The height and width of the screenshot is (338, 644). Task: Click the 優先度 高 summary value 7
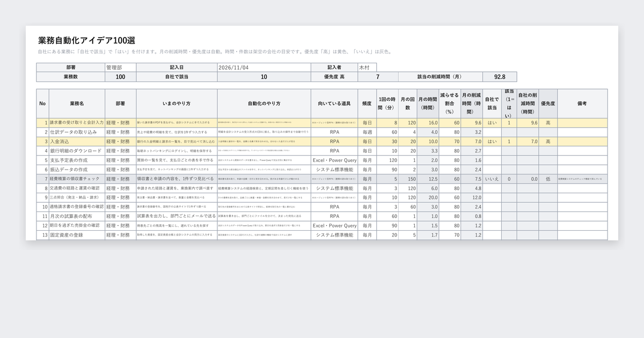point(377,77)
